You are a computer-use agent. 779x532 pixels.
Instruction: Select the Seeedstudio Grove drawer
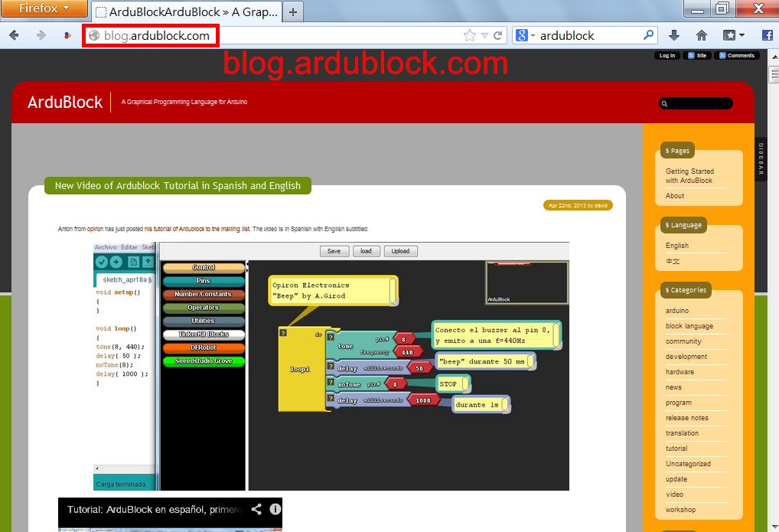(204, 361)
